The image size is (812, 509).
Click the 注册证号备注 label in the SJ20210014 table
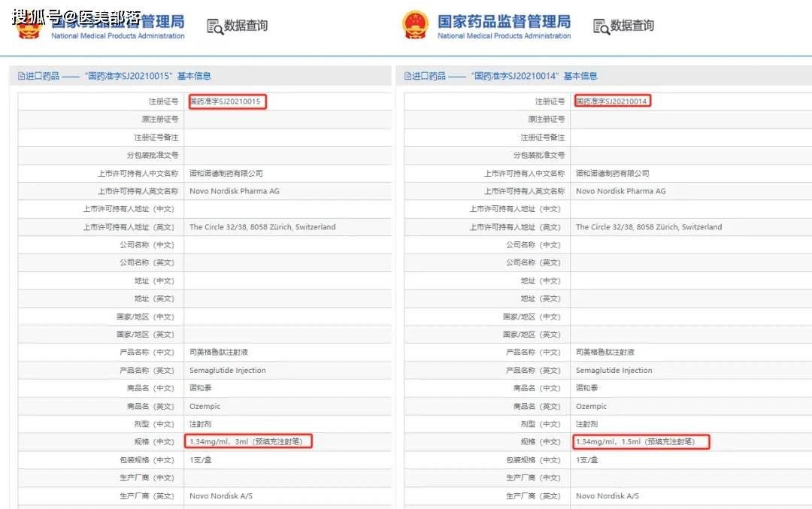click(x=543, y=138)
